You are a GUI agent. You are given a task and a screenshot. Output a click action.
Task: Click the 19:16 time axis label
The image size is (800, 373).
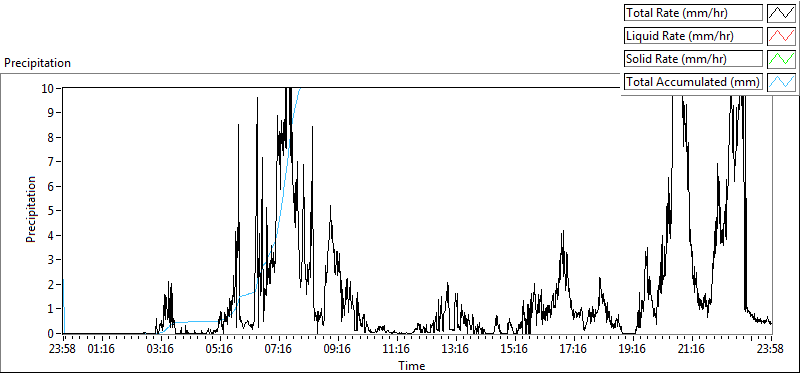(633, 350)
